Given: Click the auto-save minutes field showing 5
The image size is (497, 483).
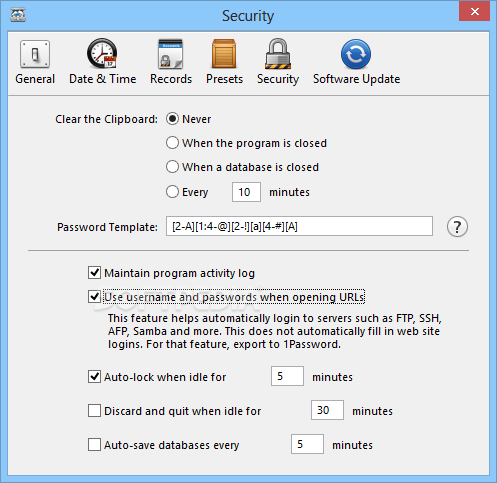Looking at the screenshot, I should 307,444.
